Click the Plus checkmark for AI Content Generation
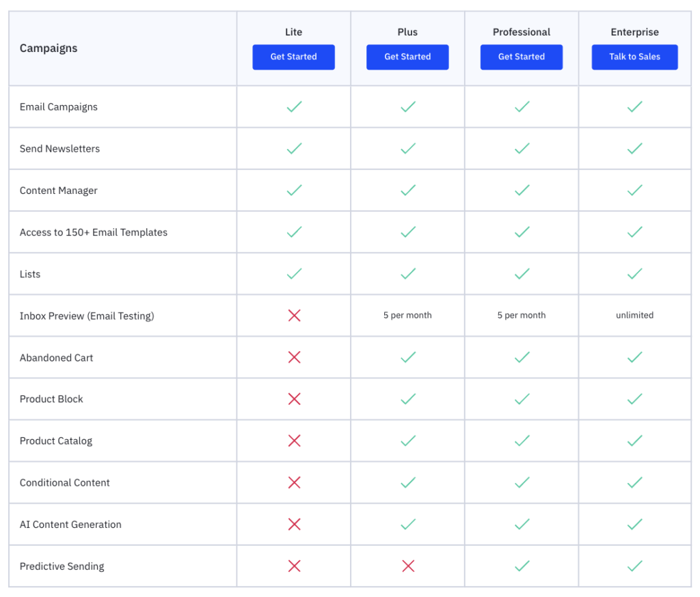 click(x=408, y=525)
